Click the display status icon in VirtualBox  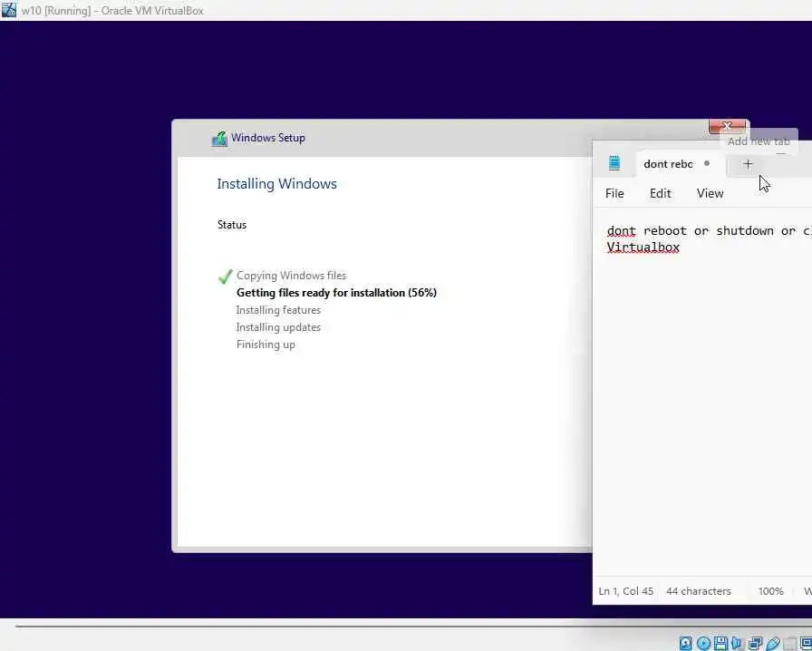click(807, 643)
